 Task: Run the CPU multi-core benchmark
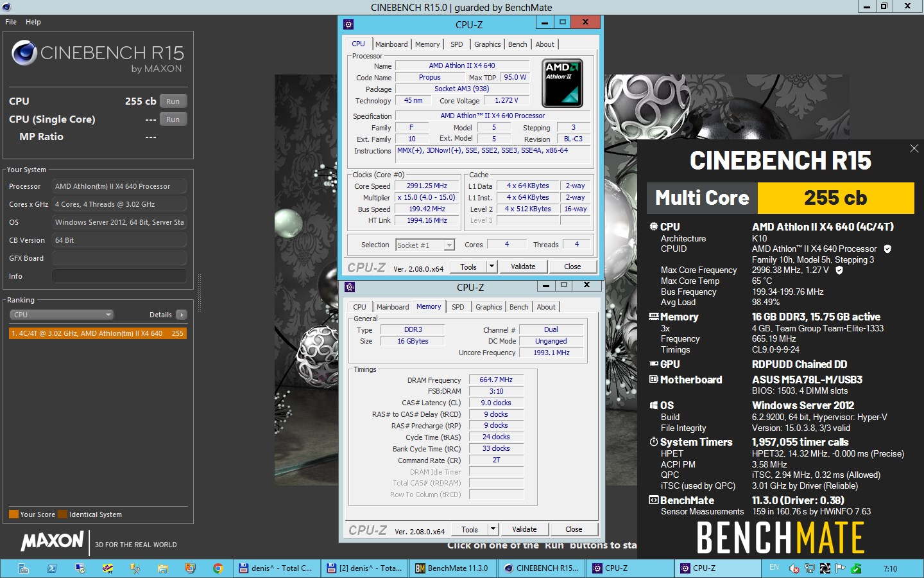[x=173, y=101]
